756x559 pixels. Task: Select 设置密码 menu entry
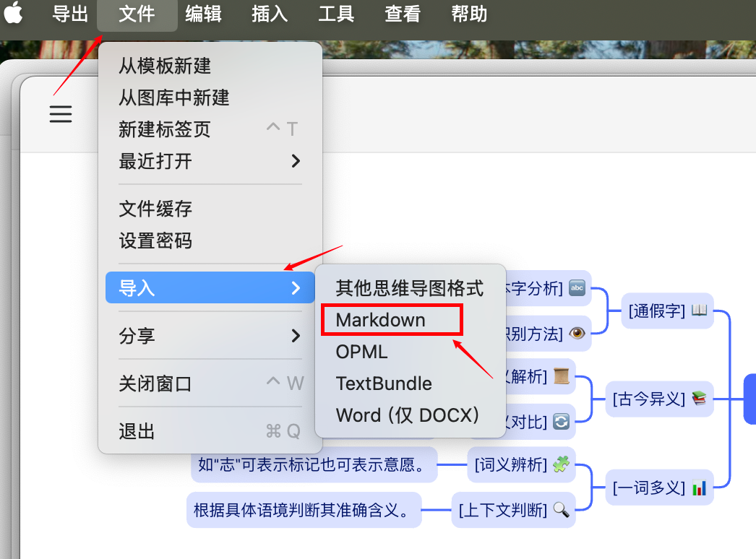coord(155,240)
